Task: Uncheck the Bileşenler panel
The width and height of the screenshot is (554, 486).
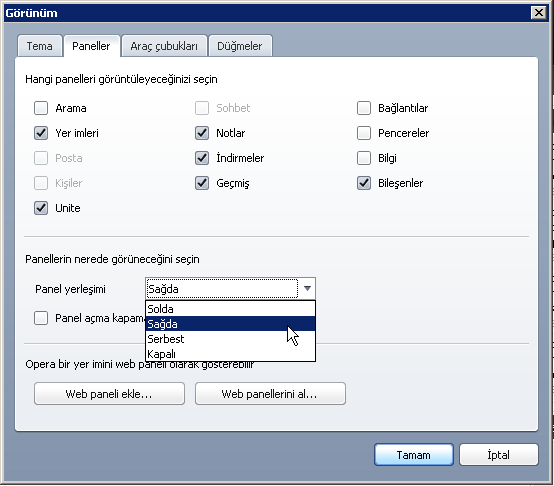Action: pyautogui.click(x=364, y=183)
